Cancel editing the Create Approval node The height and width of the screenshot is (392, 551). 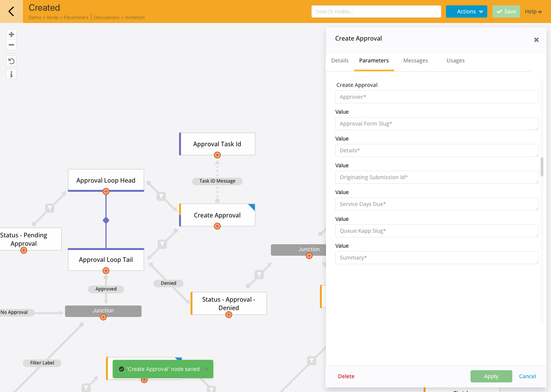coord(527,376)
